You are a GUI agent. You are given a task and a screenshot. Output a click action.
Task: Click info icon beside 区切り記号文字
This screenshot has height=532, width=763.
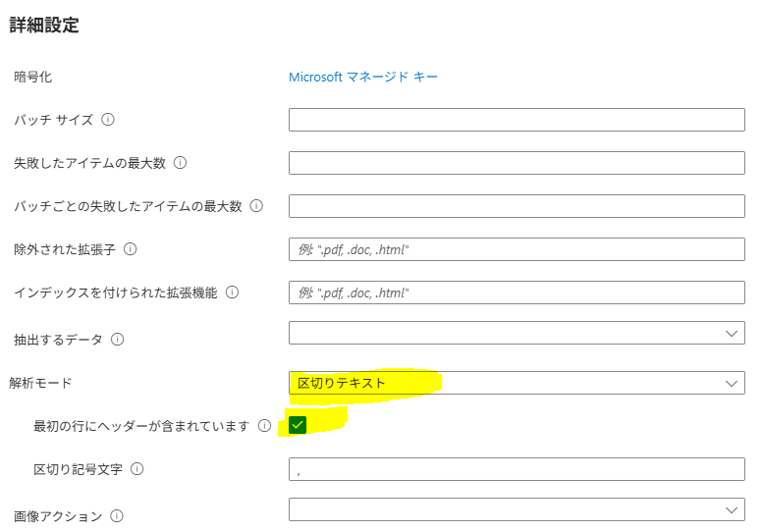pyautogui.click(x=136, y=469)
